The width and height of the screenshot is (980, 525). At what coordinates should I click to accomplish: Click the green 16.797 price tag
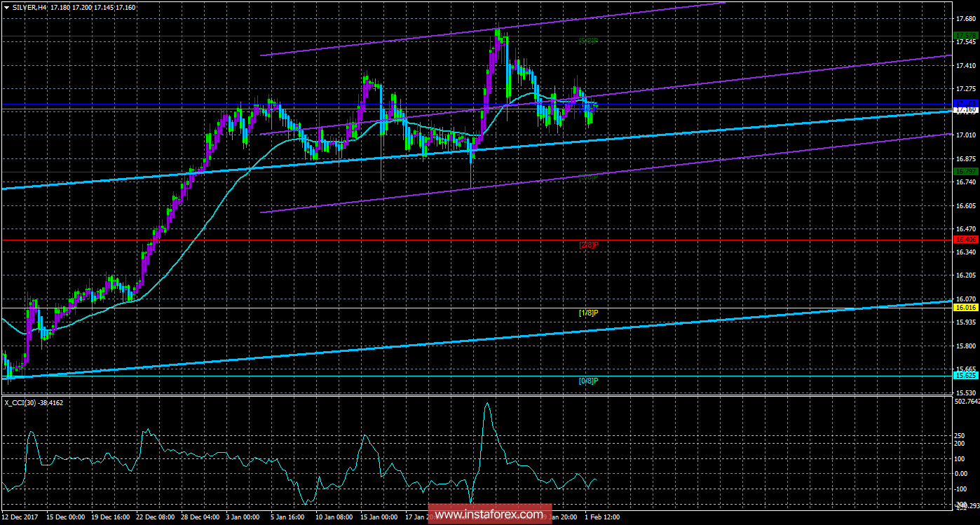[965, 172]
